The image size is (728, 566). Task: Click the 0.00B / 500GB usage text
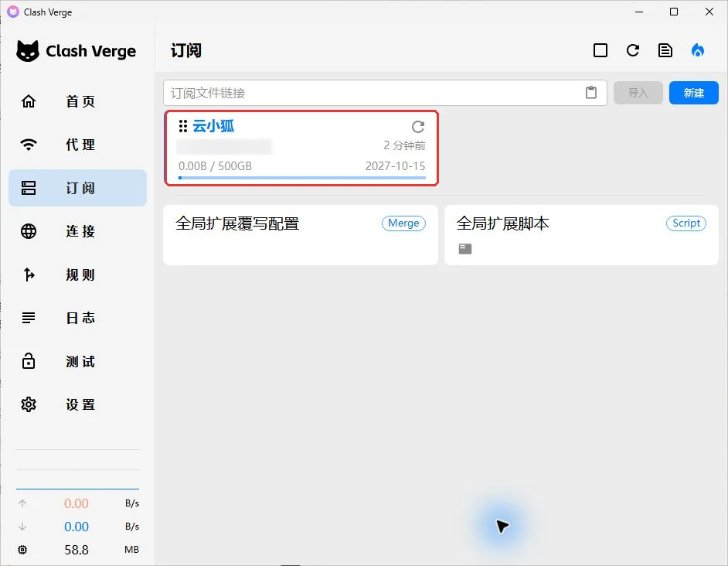coord(215,166)
